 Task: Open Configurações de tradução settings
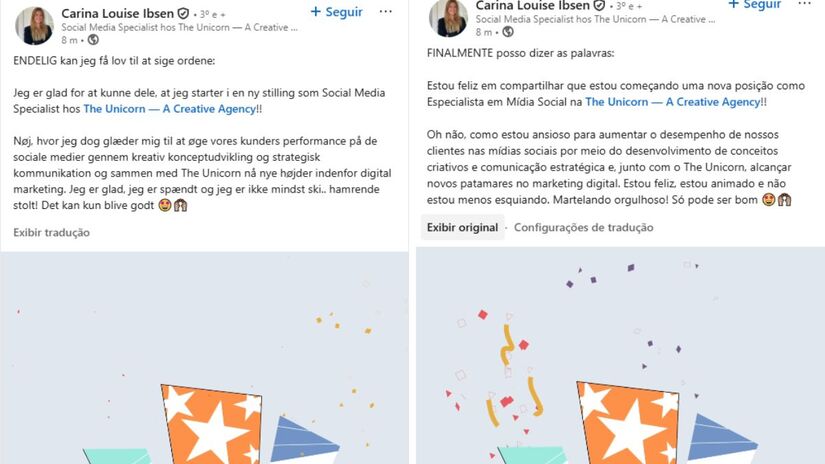point(583,227)
